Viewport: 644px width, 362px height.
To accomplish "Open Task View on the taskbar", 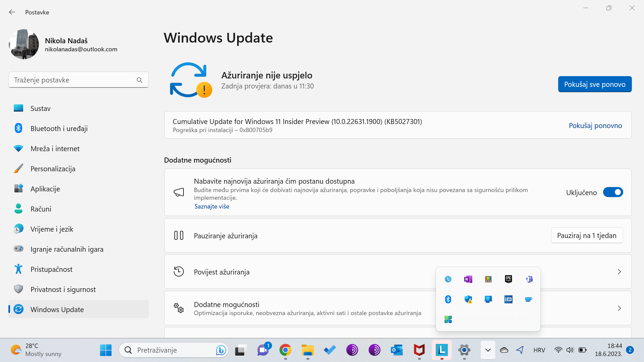I will tap(241, 350).
